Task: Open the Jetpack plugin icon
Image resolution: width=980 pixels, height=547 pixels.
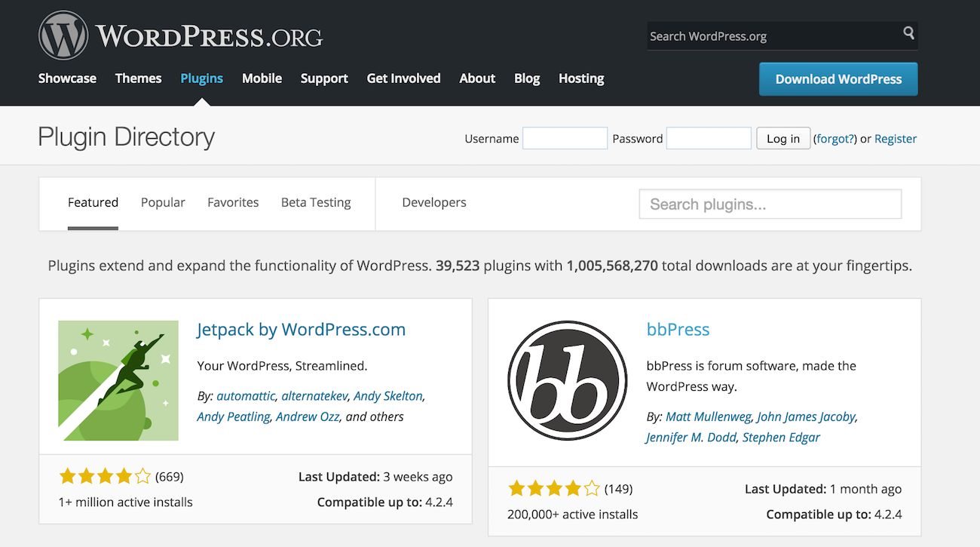Action: (x=118, y=380)
